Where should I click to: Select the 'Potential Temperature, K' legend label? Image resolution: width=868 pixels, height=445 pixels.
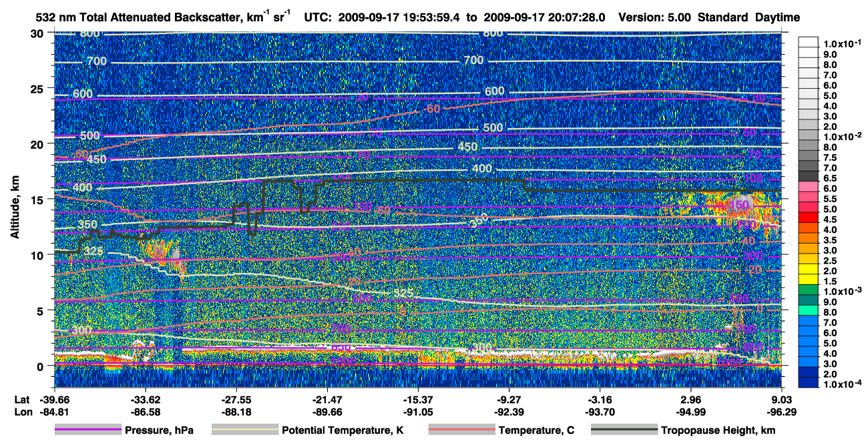click(343, 431)
